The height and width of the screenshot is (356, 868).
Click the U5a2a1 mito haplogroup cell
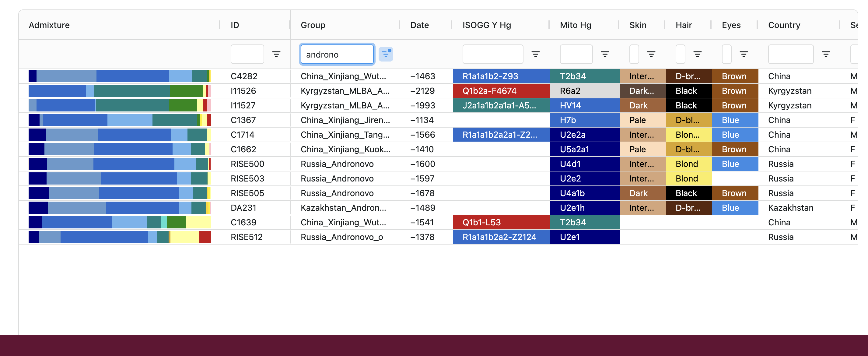(x=585, y=149)
